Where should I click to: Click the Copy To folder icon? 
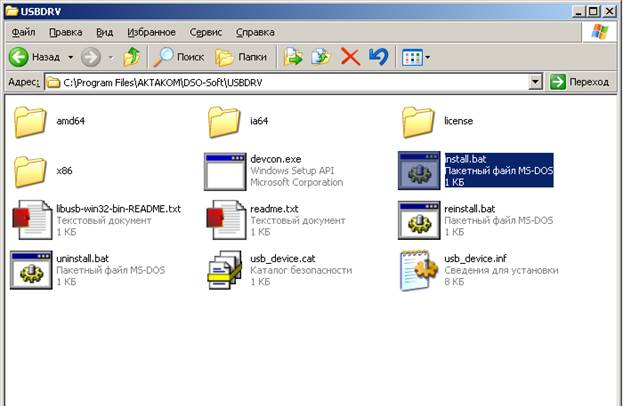coord(321,57)
